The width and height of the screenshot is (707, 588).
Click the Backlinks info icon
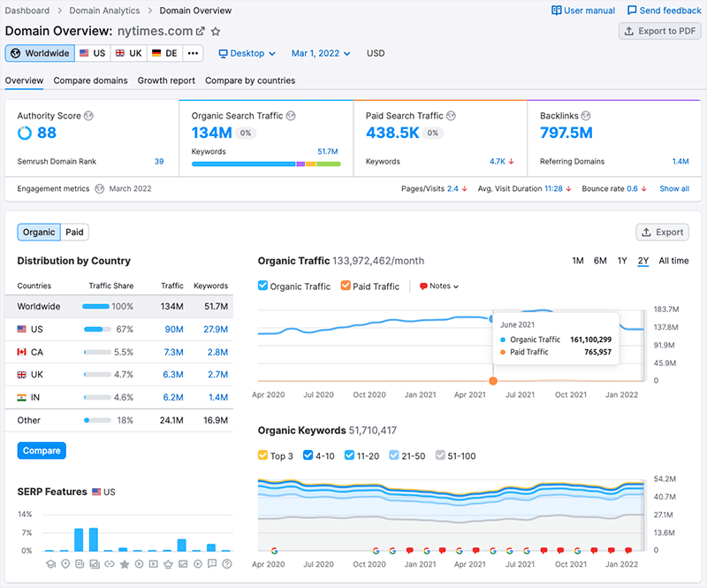click(586, 116)
